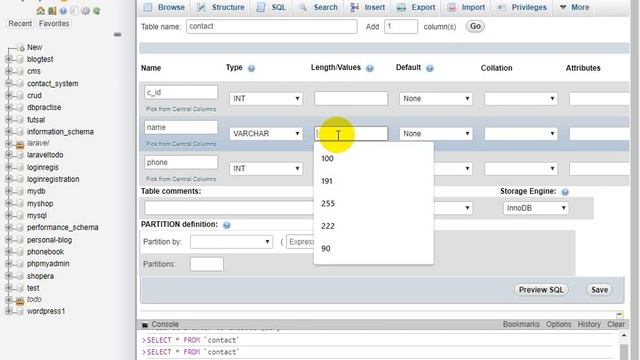Switch to the SQL tab
Image resolution: width=640 pixels, height=360 pixels.
(271, 7)
